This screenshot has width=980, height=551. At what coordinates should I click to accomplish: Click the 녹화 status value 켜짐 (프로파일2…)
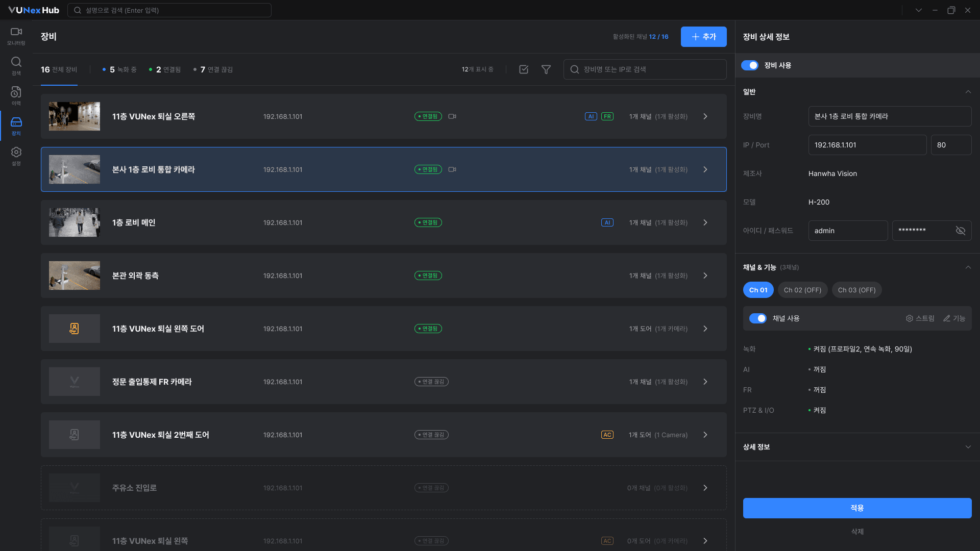pos(863,349)
